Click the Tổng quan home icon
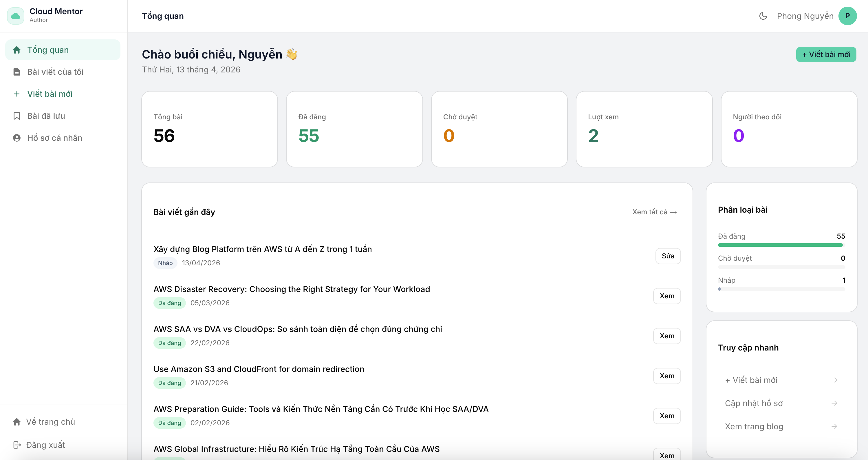 pos(17,50)
